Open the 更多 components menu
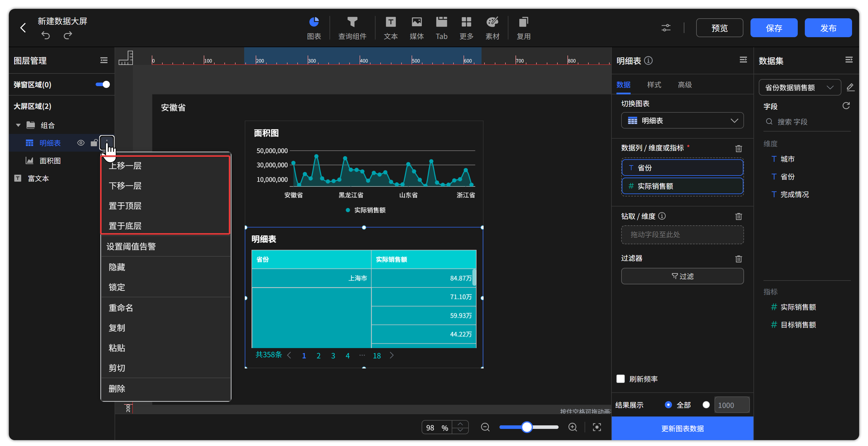This screenshot has width=868, height=446. pos(466,28)
